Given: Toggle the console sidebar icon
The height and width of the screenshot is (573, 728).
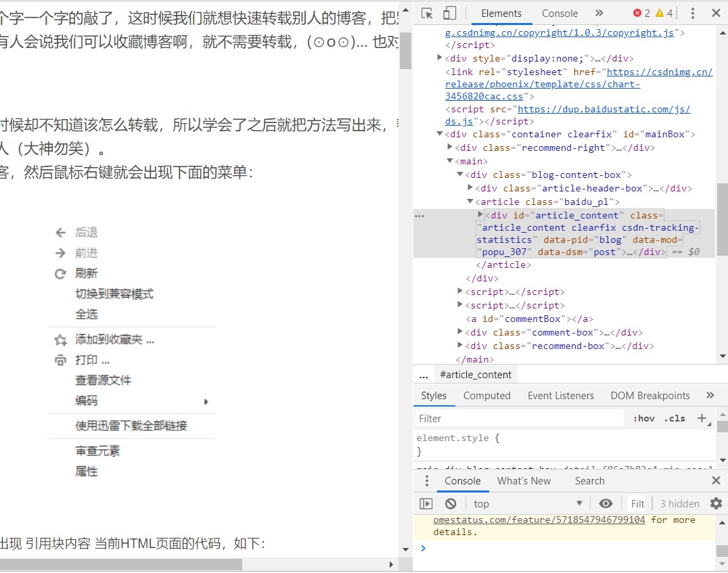Looking at the screenshot, I should tap(426, 504).
